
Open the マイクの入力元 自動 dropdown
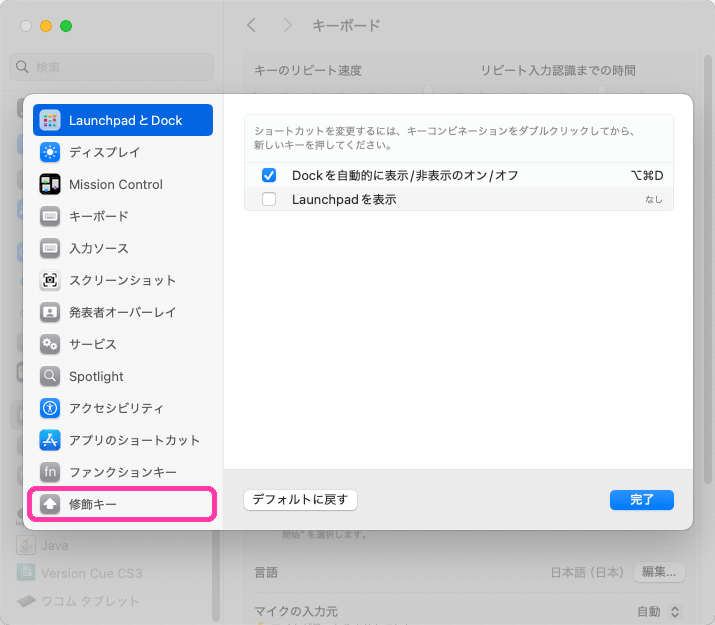click(659, 611)
